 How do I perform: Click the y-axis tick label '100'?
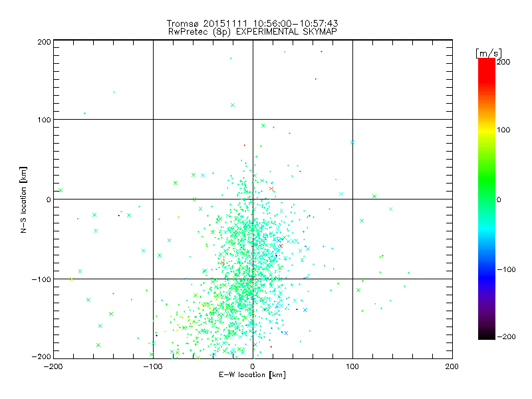(x=44, y=120)
